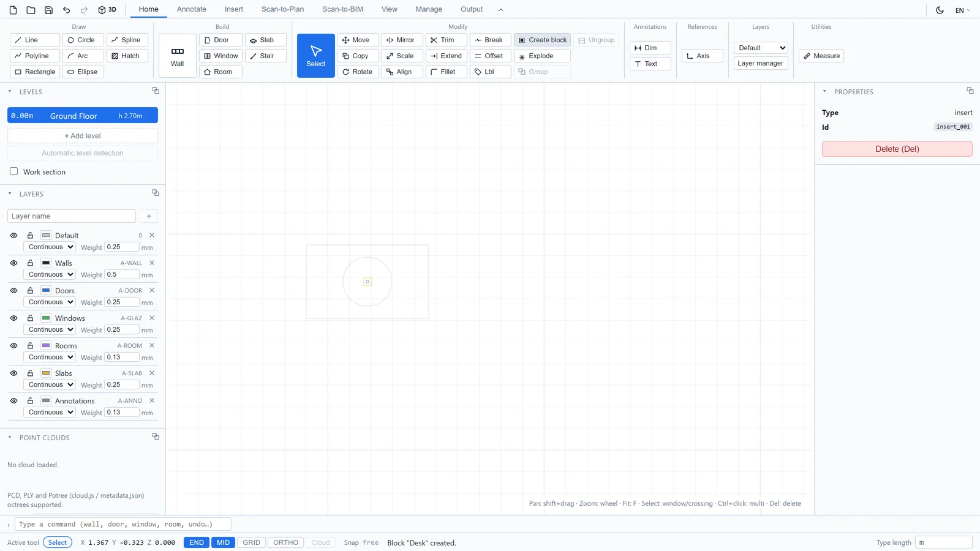Screen dimensions: 980x551
Task: Hide the Default layer eye icon
Action: 13,235
